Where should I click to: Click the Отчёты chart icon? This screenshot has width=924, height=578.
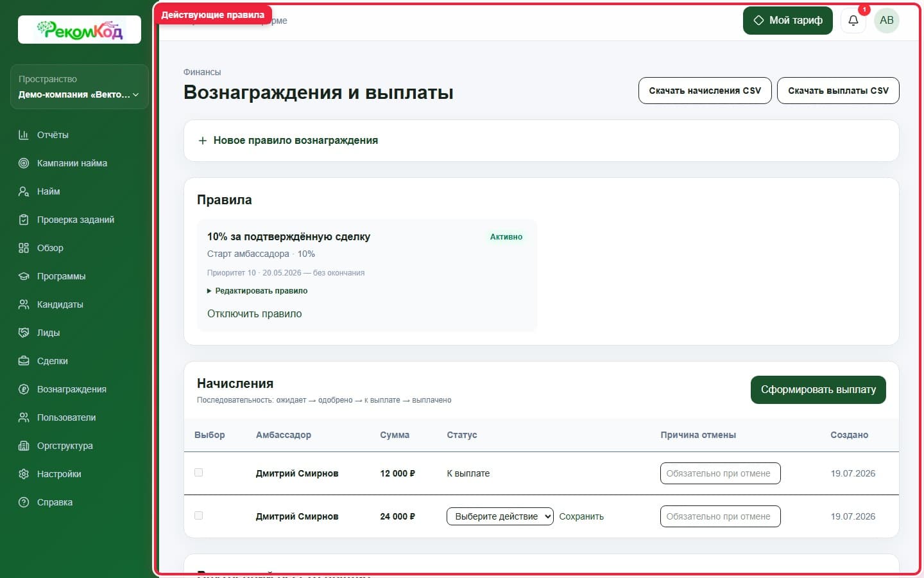[24, 135]
